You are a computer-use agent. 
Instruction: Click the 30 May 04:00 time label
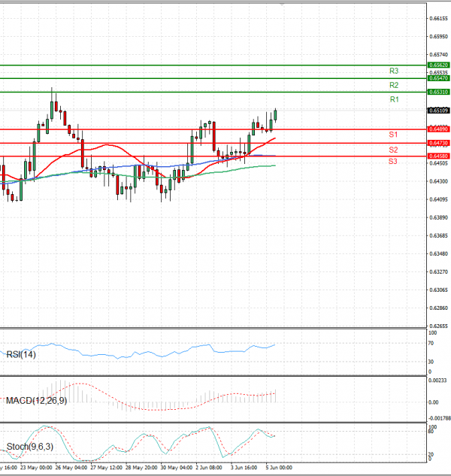tap(177, 468)
